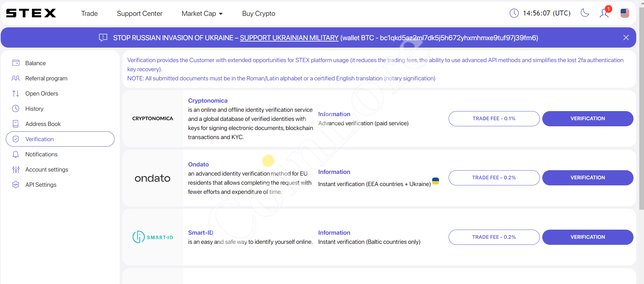Screen dimensions: 644x284
Task: Click the Verification shield icon
Action: (x=16, y=139)
